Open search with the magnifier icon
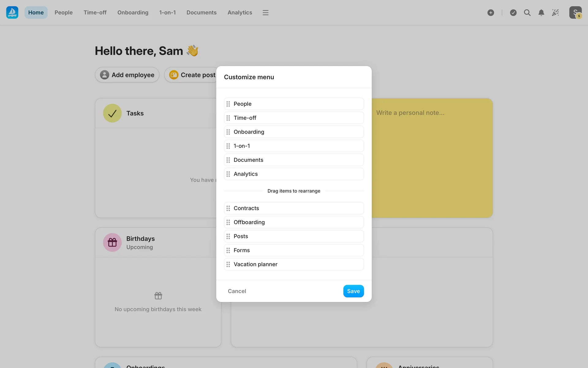The image size is (588, 368). point(527,13)
